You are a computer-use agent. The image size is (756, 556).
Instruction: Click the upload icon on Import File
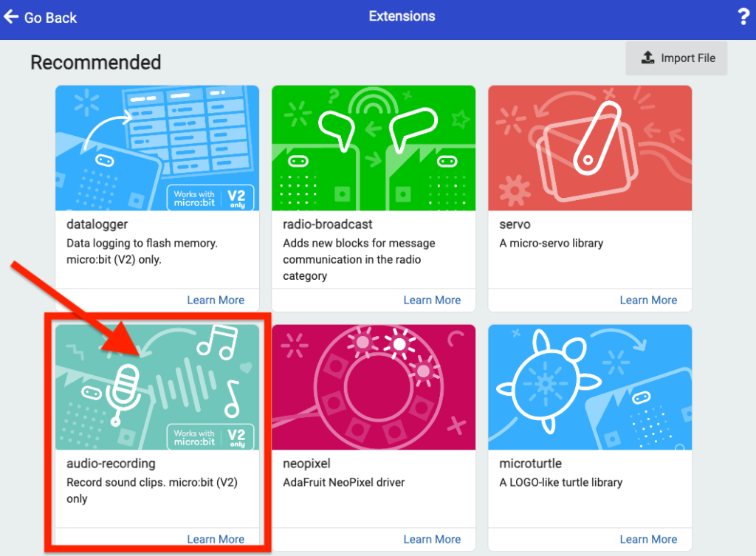(x=647, y=58)
